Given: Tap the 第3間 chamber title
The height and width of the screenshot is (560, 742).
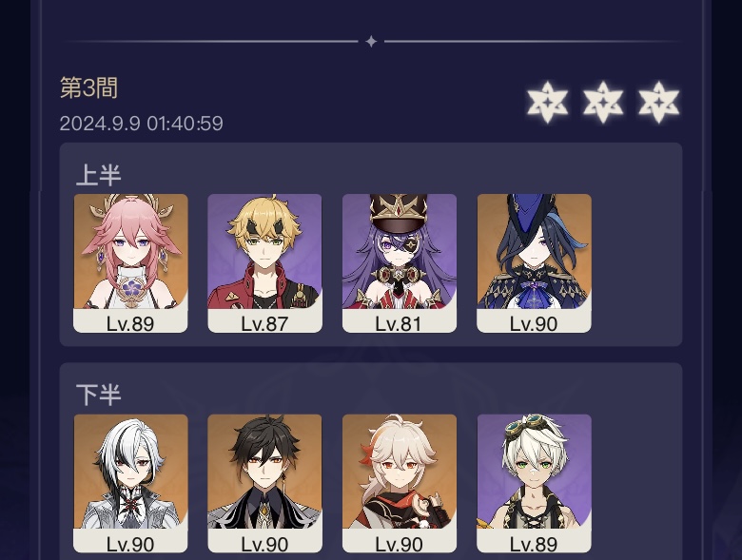Looking at the screenshot, I should point(88,88).
